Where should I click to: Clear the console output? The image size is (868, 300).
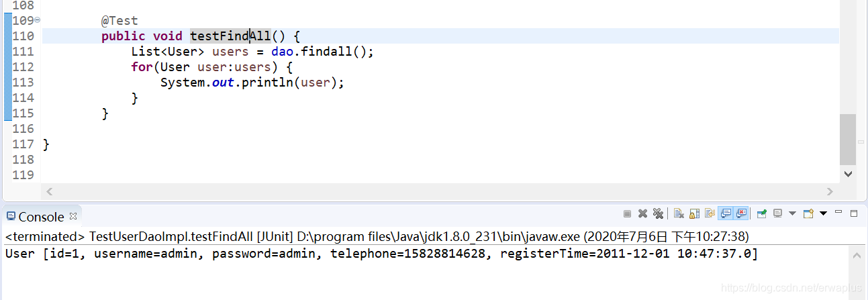(x=679, y=213)
